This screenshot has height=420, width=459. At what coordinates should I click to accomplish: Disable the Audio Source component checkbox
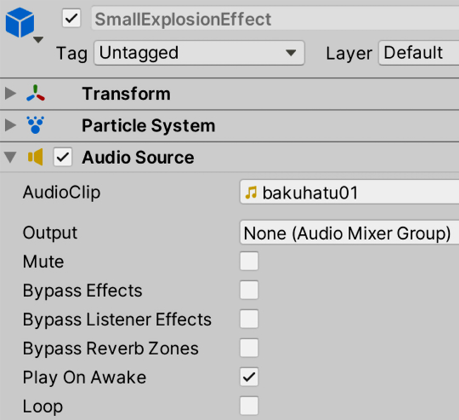[x=63, y=157]
